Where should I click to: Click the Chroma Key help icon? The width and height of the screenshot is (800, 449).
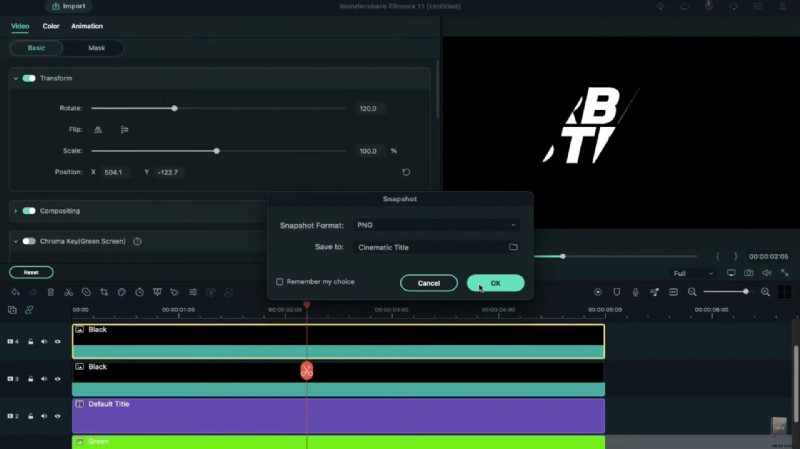[x=137, y=241]
